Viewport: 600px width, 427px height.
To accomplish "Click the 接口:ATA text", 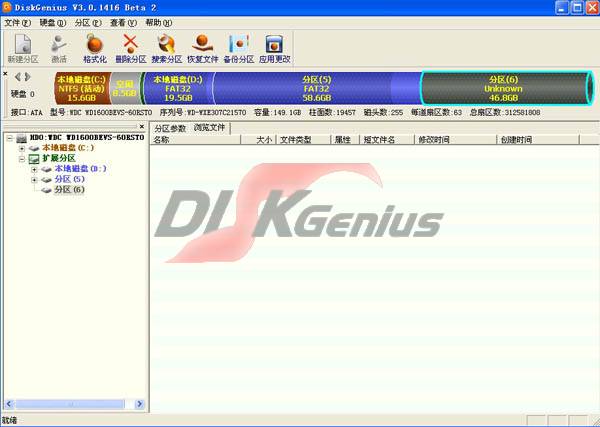I will 27,112.
